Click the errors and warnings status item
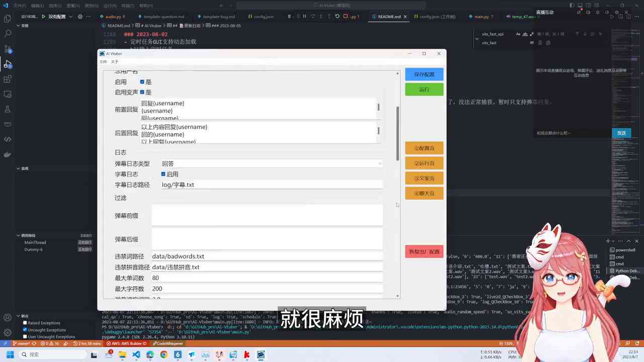The image size is (644, 362). (50, 343)
